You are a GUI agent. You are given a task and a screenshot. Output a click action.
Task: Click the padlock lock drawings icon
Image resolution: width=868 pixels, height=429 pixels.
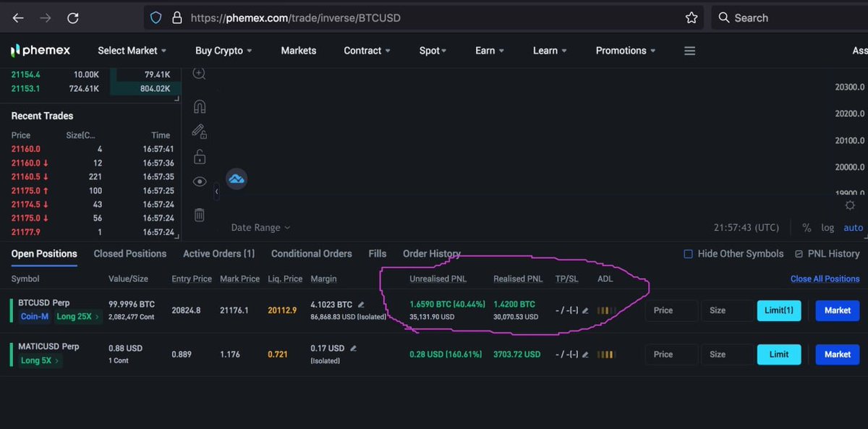(200, 156)
